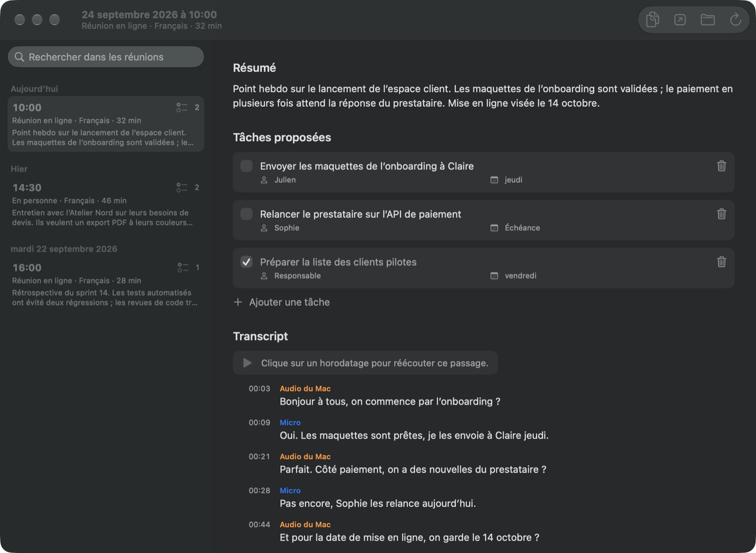Click the summary paragraph starting 'Point hebdo sur le lancement'
The image size is (756, 553).
(x=483, y=96)
